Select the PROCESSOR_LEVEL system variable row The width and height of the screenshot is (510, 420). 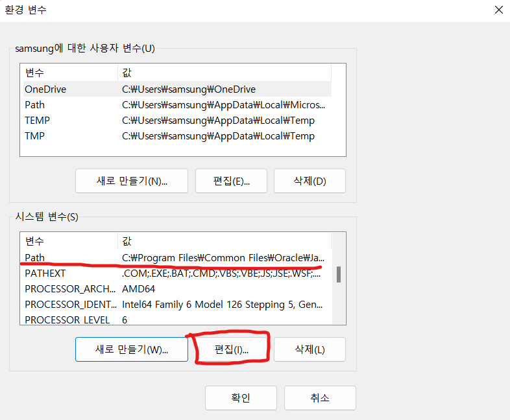tap(177, 319)
